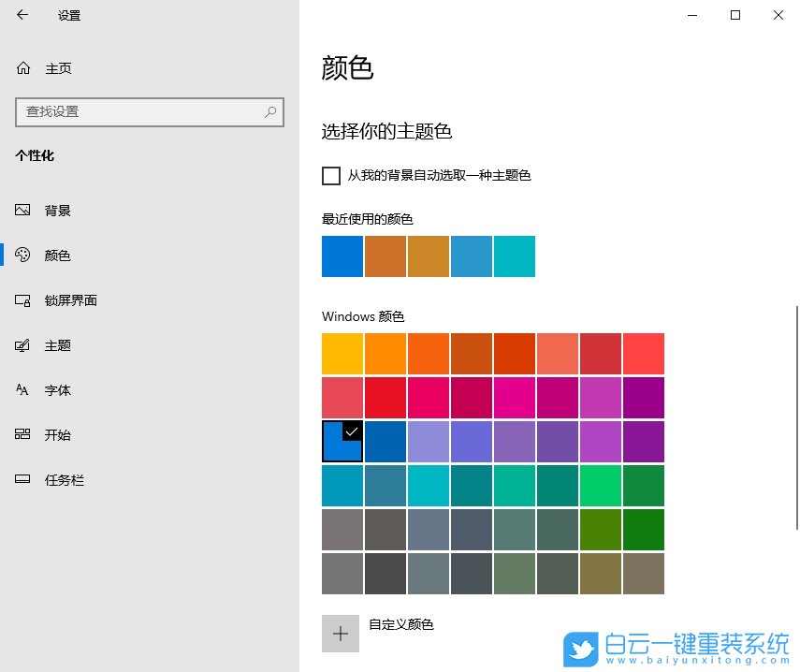Image resolution: width=800 pixels, height=672 pixels.
Task: Enable 从我的背景自动选取一种主题色 checkbox
Action: [x=331, y=175]
